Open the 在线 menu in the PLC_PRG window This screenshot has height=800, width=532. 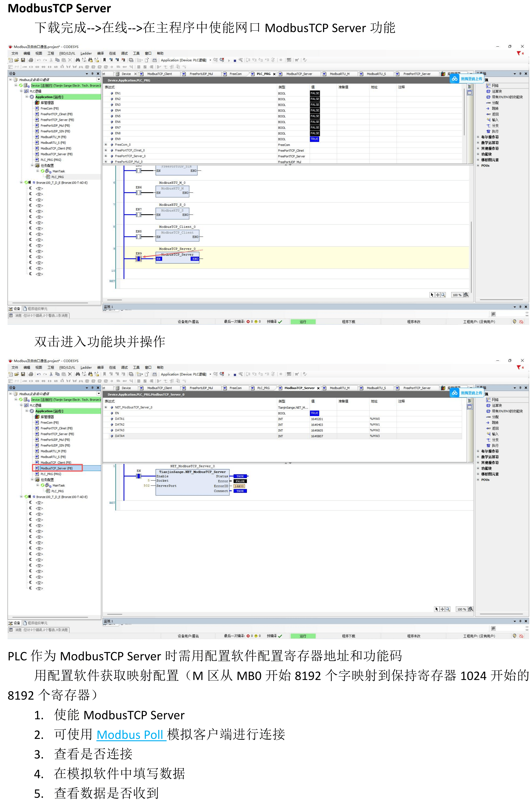pos(112,53)
